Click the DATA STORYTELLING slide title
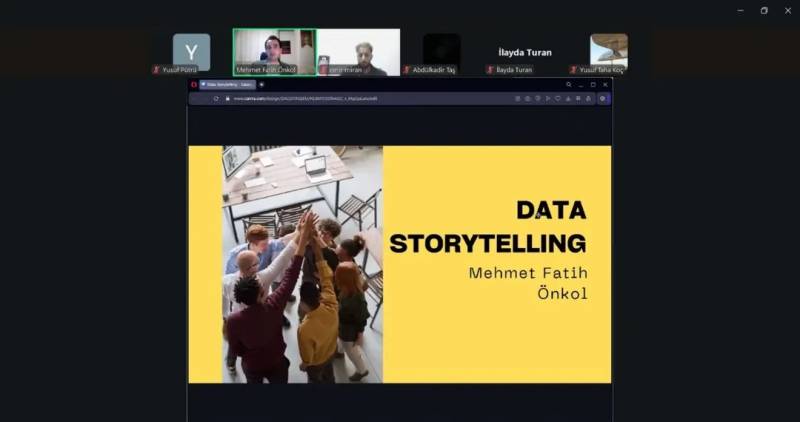Screen dimensions: 800x422 click(x=487, y=227)
